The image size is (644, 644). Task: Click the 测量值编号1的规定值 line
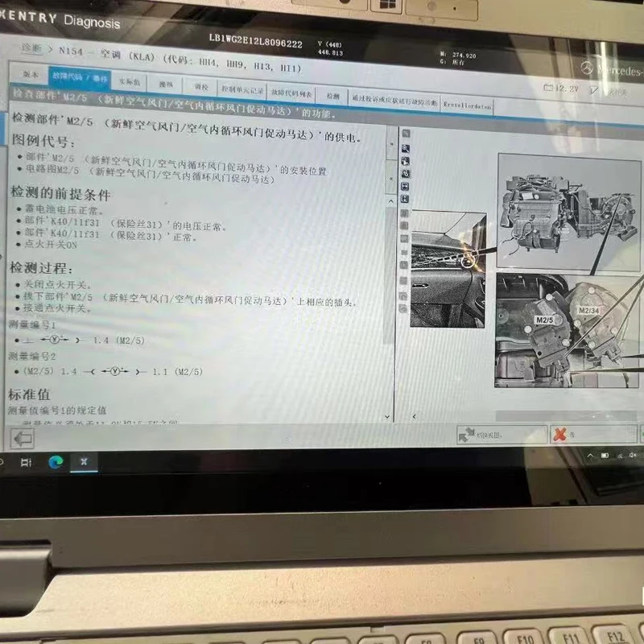(x=57, y=410)
